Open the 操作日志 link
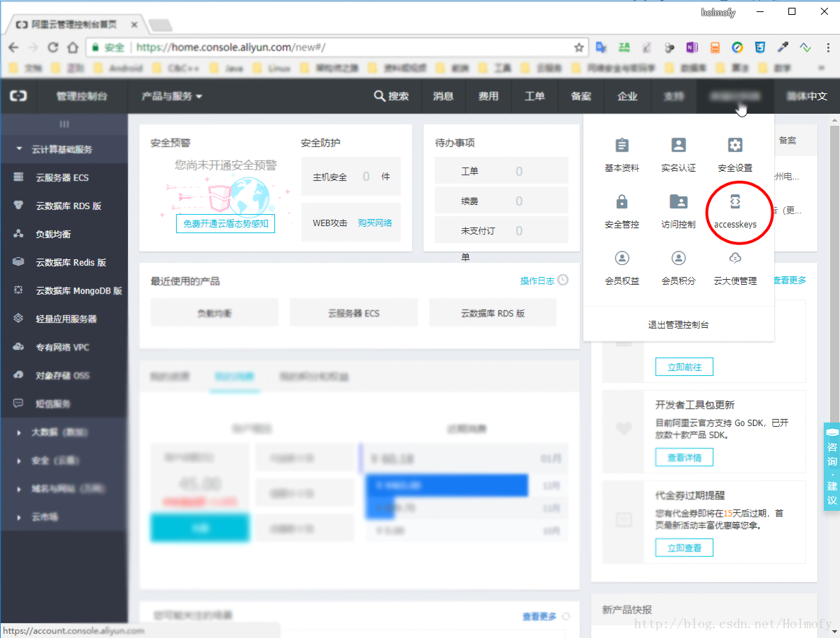 [x=537, y=280]
